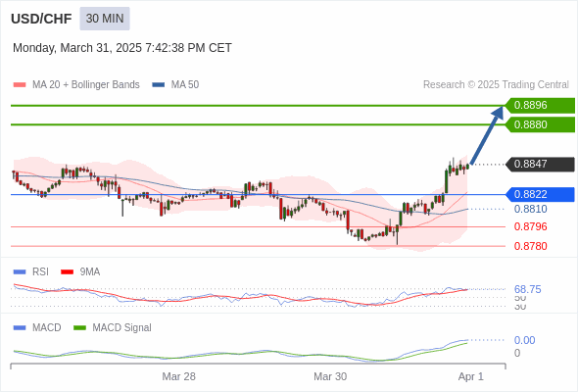Click the MA 20 Bollinger Bands swatch

click(20, 85)
